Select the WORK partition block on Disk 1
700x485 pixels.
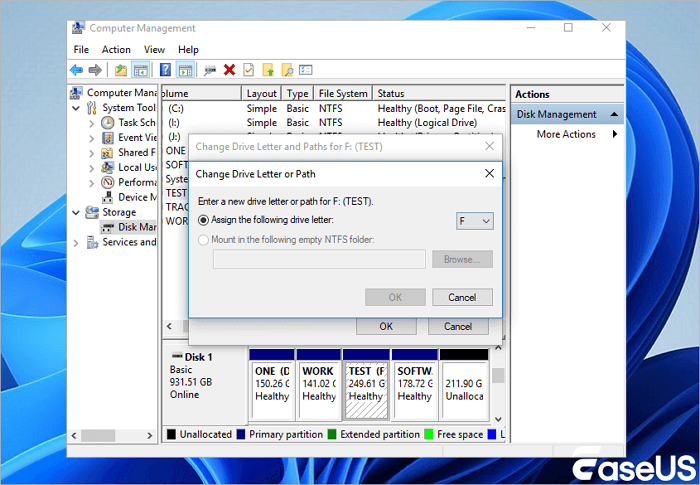coord(319,385)
